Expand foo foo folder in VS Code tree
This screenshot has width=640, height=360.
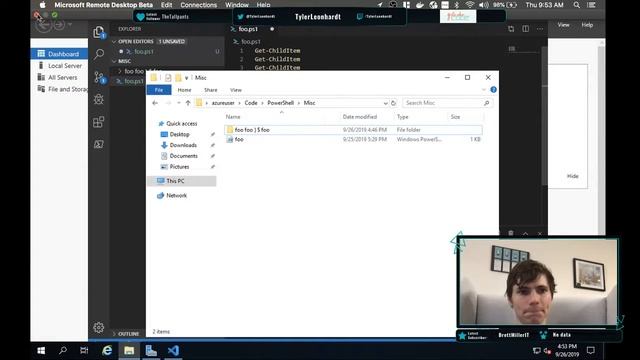[x=120, y=71]
